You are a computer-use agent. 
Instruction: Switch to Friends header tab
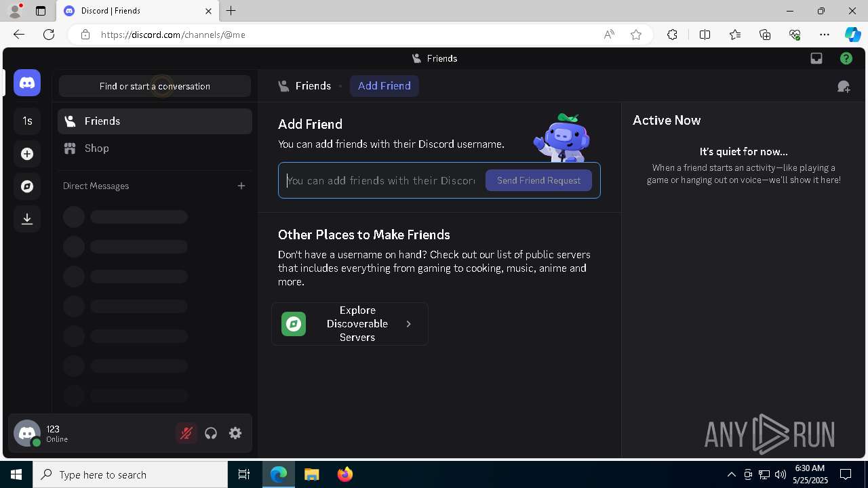click(x=304, y=86)
